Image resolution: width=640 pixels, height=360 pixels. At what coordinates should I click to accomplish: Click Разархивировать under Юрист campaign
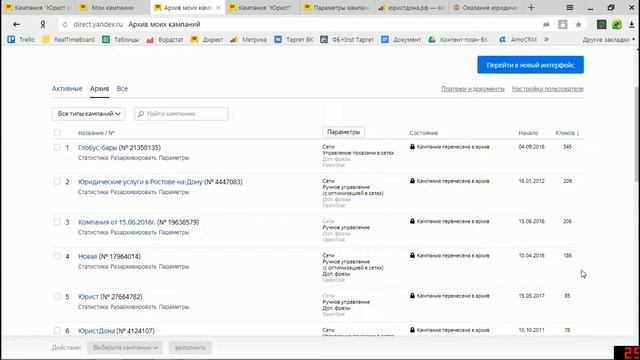pyautogui.click(x=133, y=307)
